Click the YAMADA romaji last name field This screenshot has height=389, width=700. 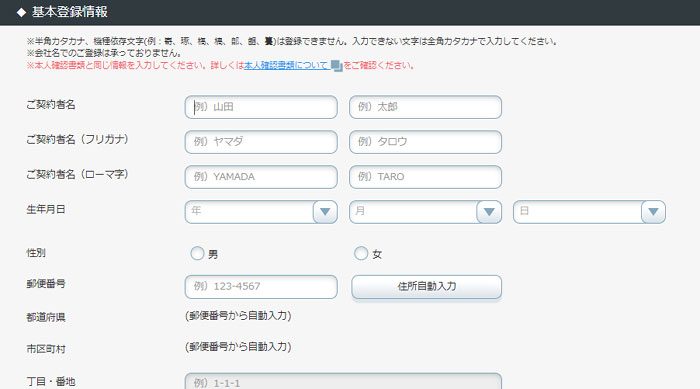[x=261, y=177]
